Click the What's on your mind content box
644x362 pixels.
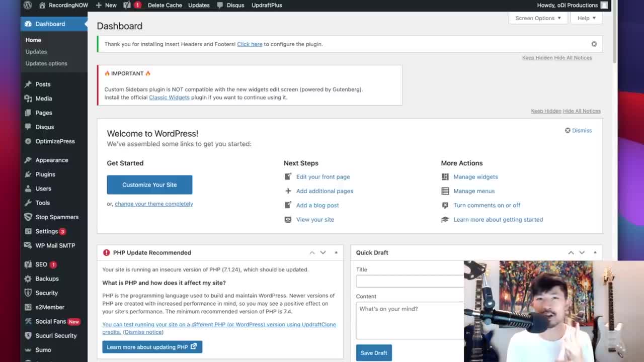(410, 320)
